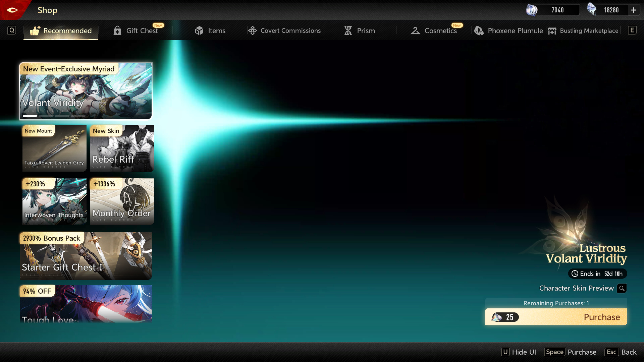Image resolution: width=644 pixels, height=362 pixels.
Task: Click the 18280 crystal currency icon
Action: click(592, 9)
